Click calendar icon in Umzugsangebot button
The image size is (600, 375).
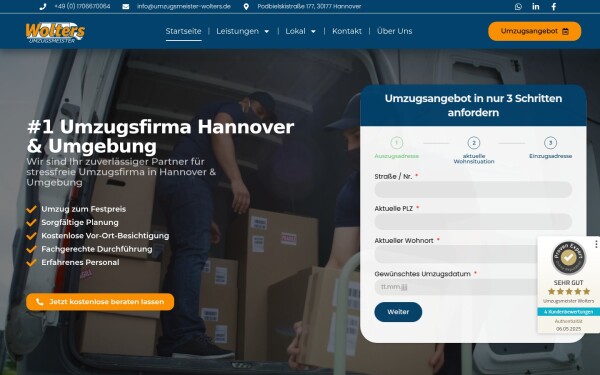565,31
